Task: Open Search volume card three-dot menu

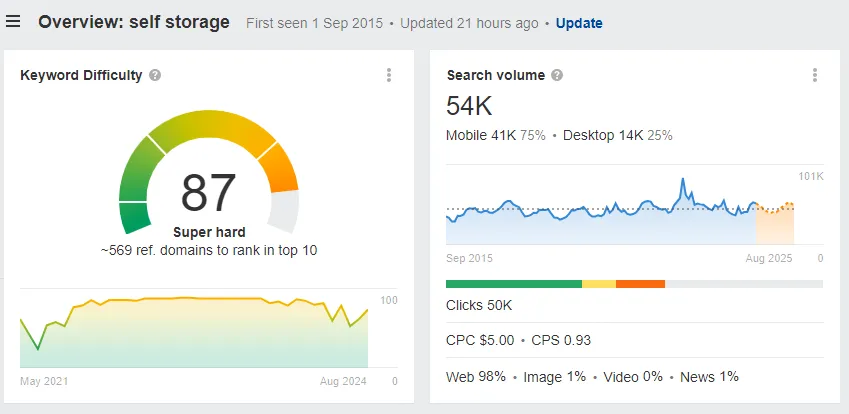Action: [814, 75]
